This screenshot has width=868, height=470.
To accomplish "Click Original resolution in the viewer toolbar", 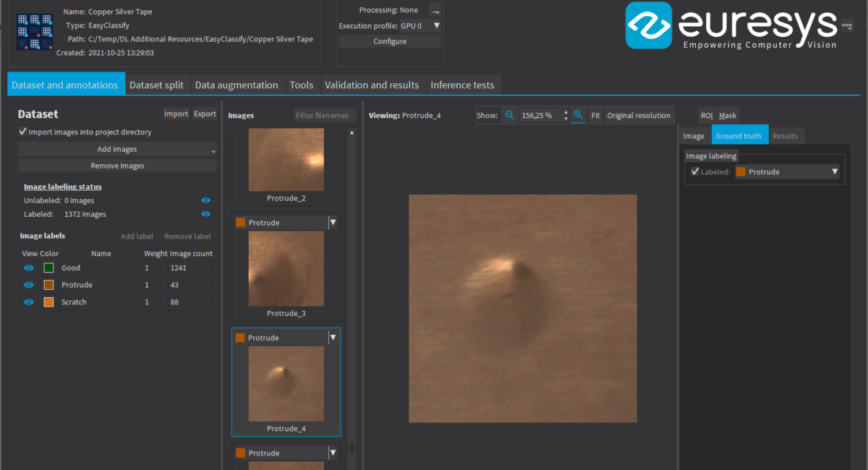I will pos(638,115).
